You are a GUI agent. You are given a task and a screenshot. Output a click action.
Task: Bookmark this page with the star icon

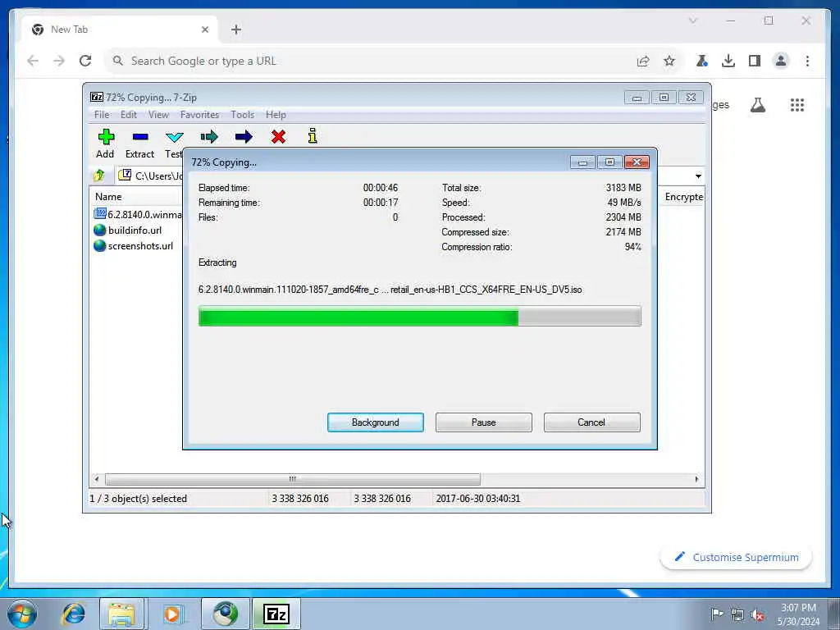(x=669, y=61)
